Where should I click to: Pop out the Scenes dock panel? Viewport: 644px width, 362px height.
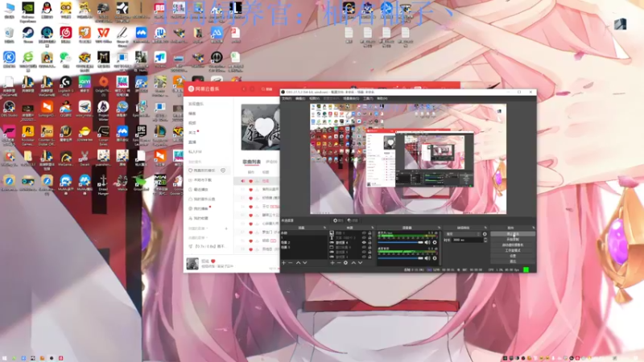coord(324,228)
